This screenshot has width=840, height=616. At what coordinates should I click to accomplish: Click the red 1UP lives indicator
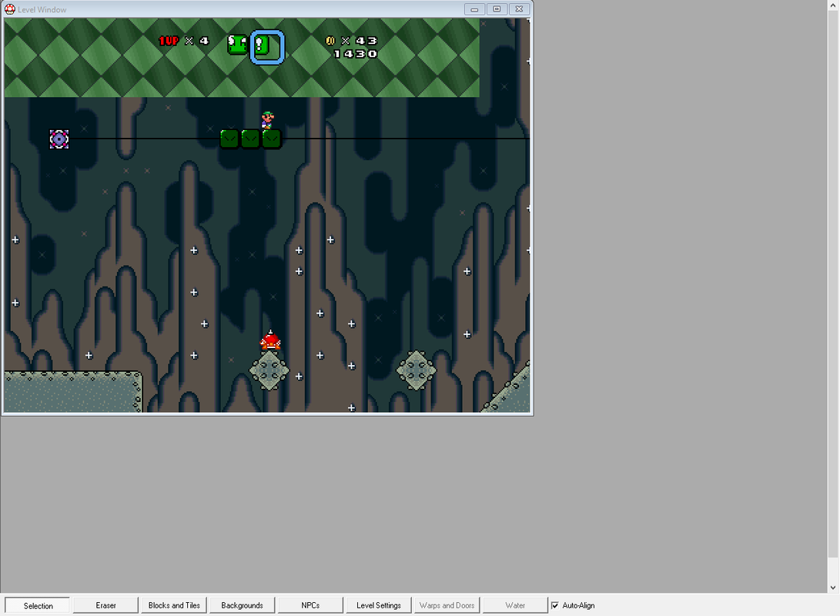(x=168, y=41)
